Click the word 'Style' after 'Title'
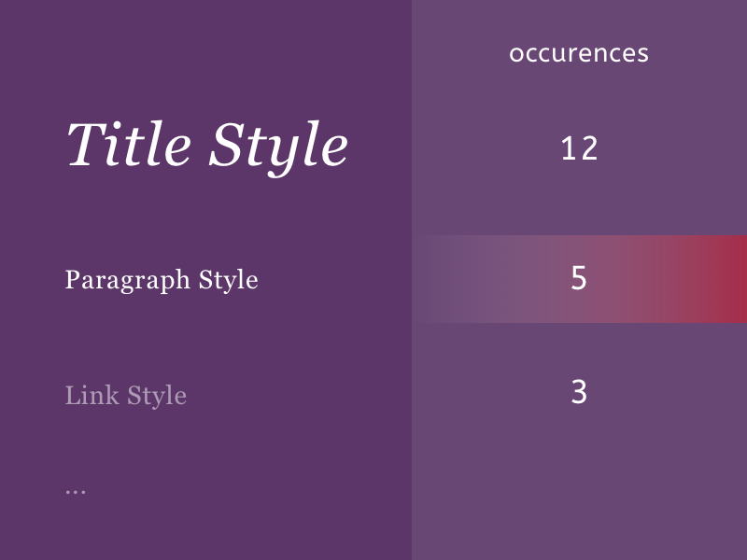 click(278, 148)
